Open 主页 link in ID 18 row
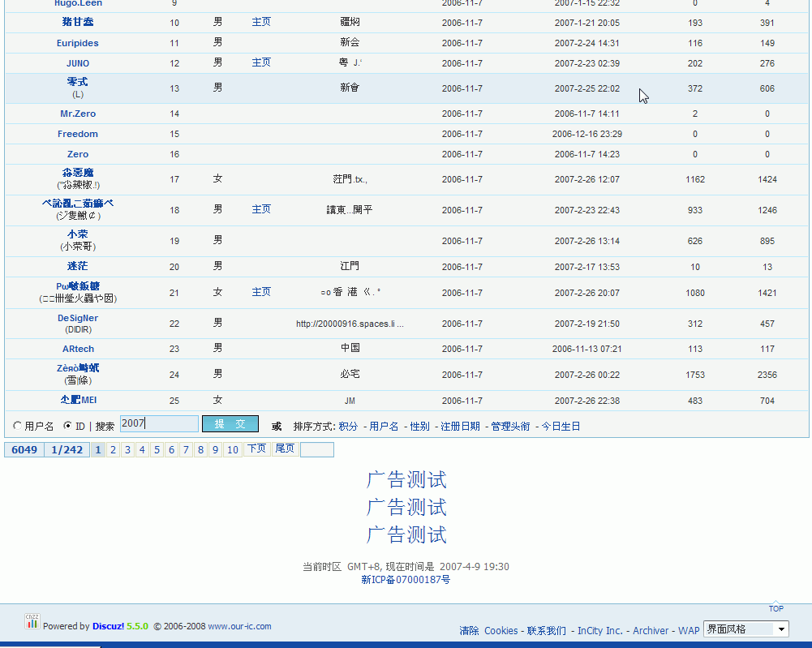 click(x=261, y=209)
